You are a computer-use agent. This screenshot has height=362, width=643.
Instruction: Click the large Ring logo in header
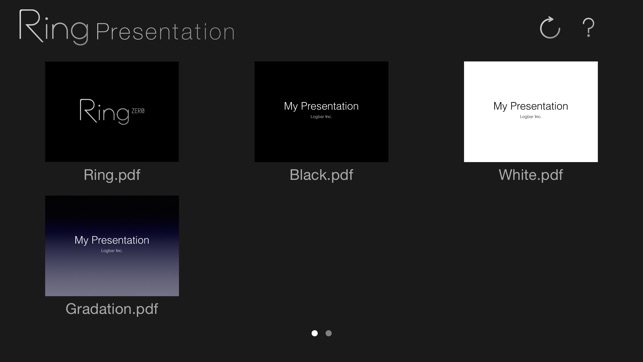click(54, 27)
